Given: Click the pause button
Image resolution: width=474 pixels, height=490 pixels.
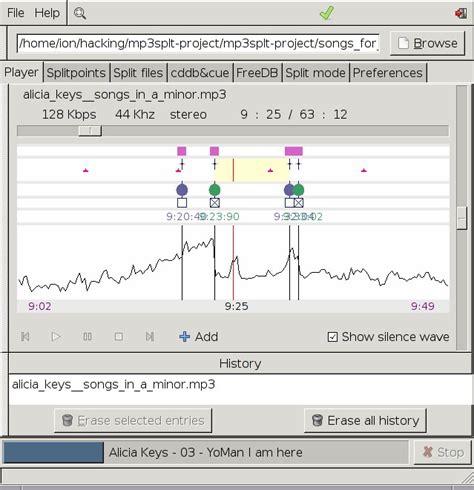Looking at the screenshot, I should click(x=87, y=337).
